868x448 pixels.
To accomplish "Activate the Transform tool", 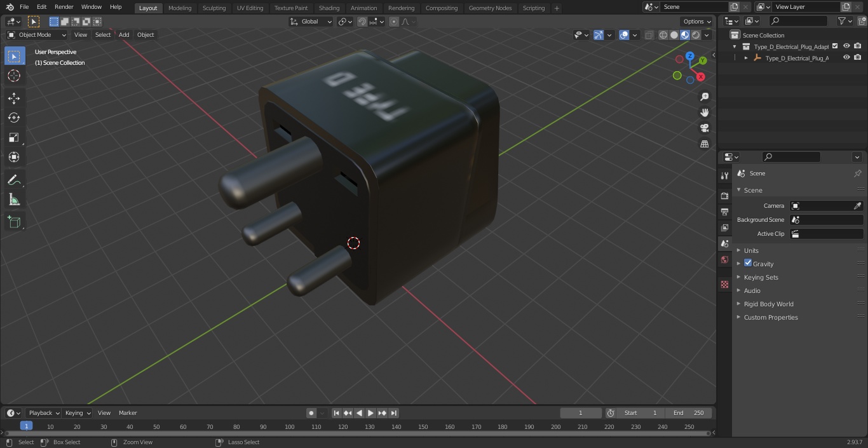I will [x=14, y=157].
